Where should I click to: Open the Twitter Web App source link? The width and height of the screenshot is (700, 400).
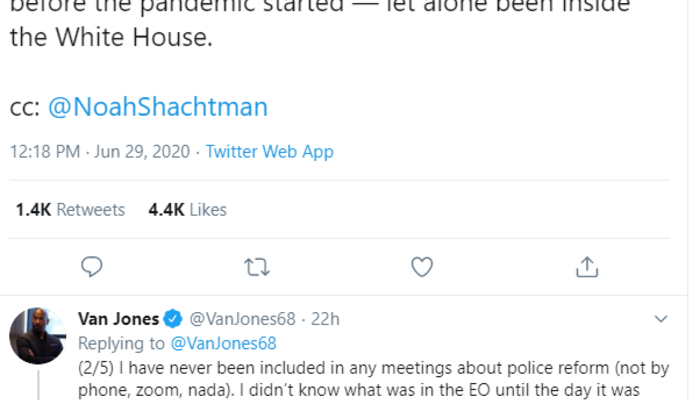tap(269, 152)
